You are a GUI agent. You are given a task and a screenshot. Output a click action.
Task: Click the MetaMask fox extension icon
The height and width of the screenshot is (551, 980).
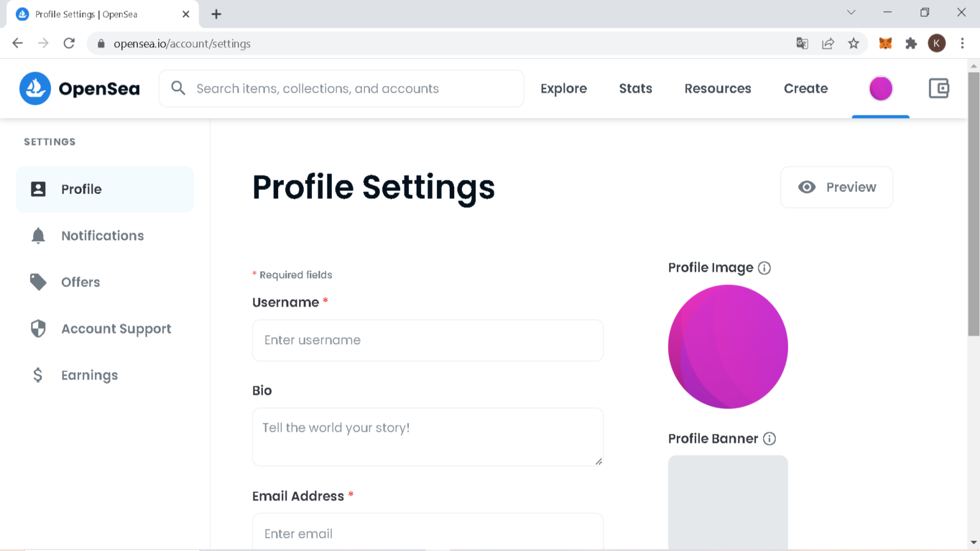coord(886,43)
